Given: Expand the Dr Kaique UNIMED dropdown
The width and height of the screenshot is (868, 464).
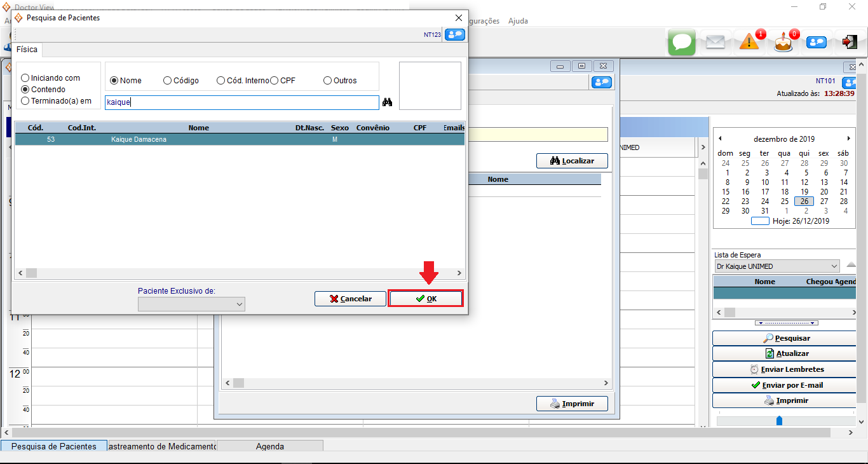Looking at the screenshot, I should pyautogui.click(x=834, y=266).
